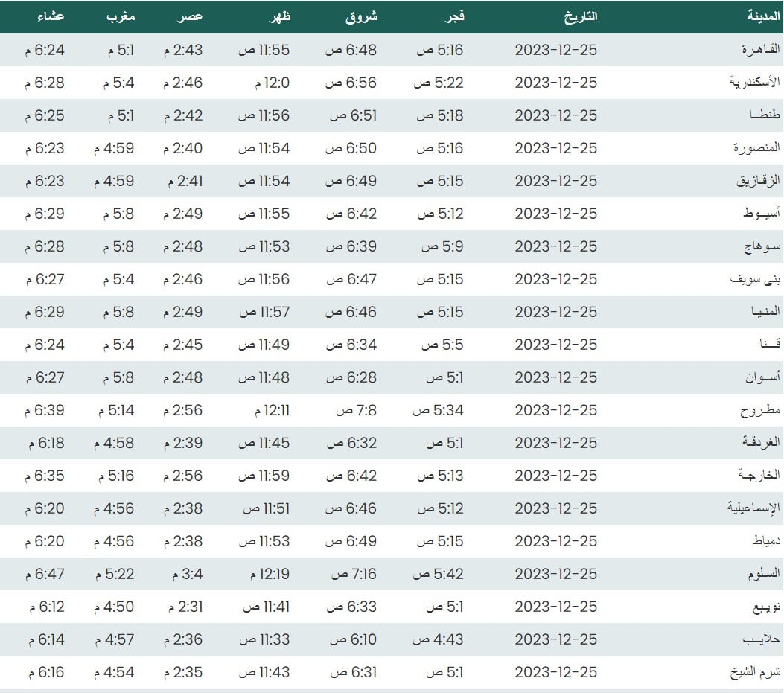Click the أسوان city name
The image size is (784, 693).
coord(762,377)
